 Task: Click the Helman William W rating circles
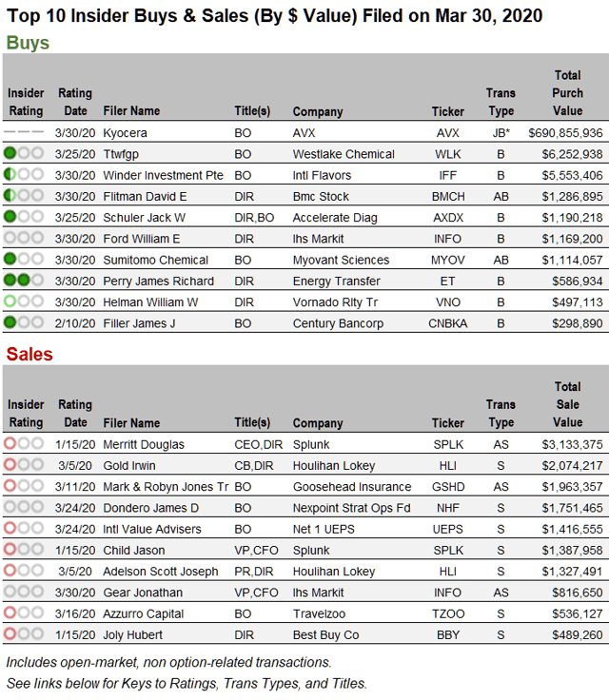click(x=24, y=301)
